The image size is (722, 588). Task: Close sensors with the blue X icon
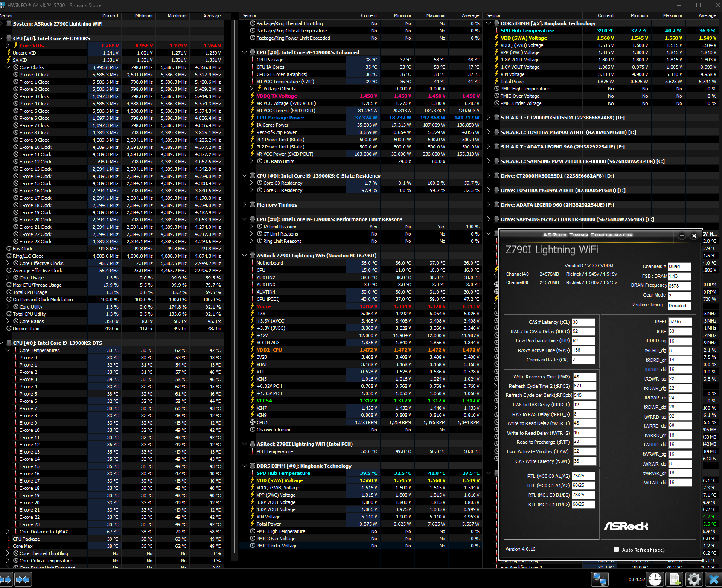[x=713, y=579]
